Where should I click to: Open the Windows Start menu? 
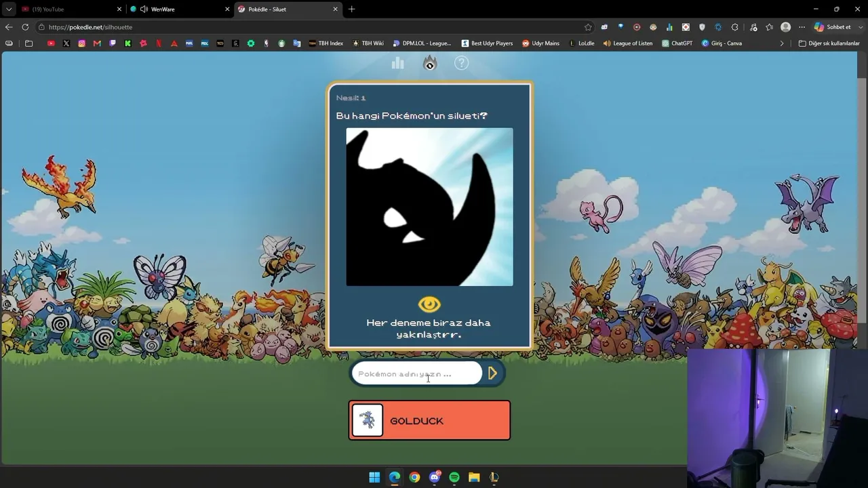[374, 477]
